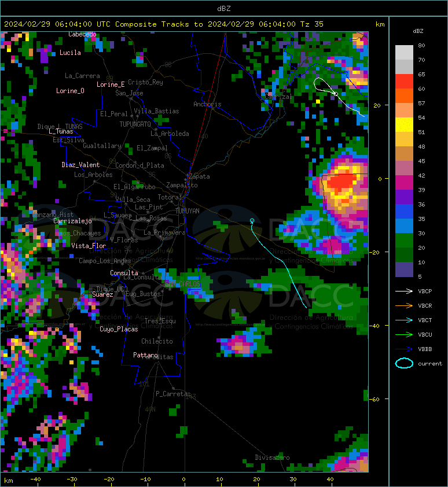Click the Lorine_E location label
The width and height of the screenshot is (448, 487).
111,84
